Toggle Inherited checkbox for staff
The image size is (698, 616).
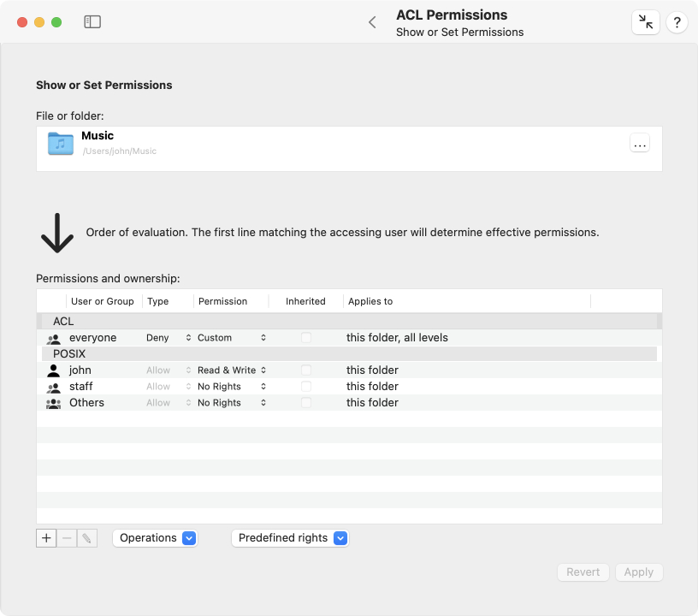(x=306, y=387)
